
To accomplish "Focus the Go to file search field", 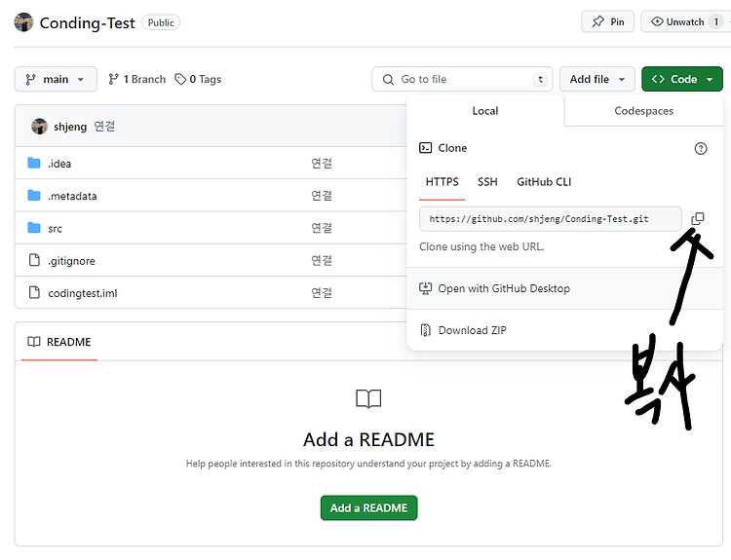I will click(x=462, y=79).
